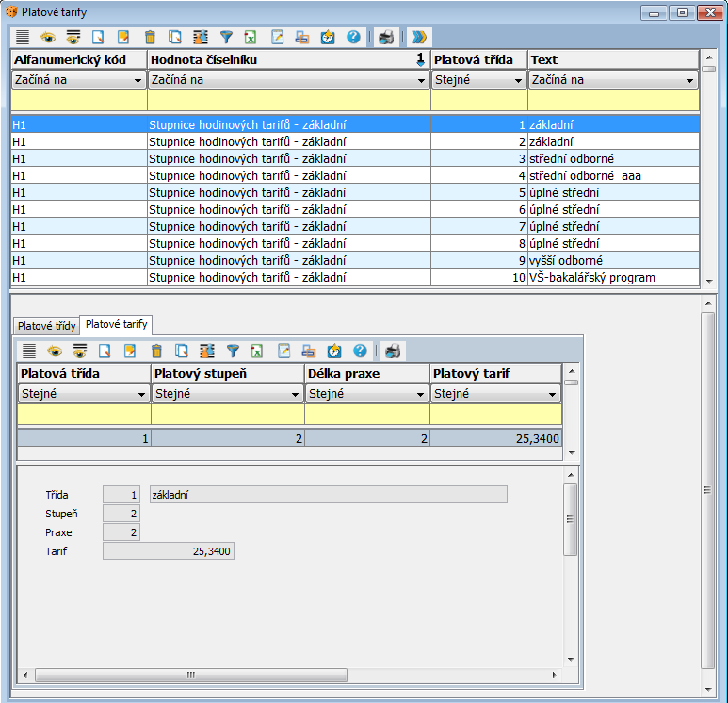Click the funnel filter icon in lower toolbar
Screen dimensions: 728x703
[x=233, y=351]
